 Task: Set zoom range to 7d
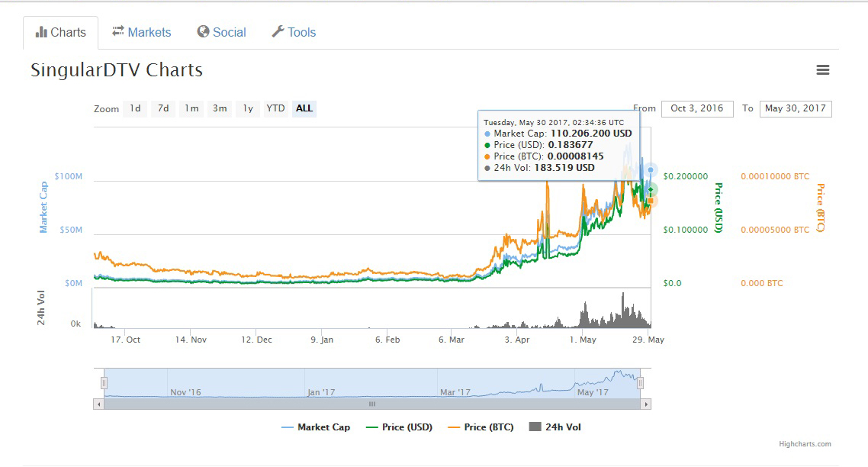(163, 108)
